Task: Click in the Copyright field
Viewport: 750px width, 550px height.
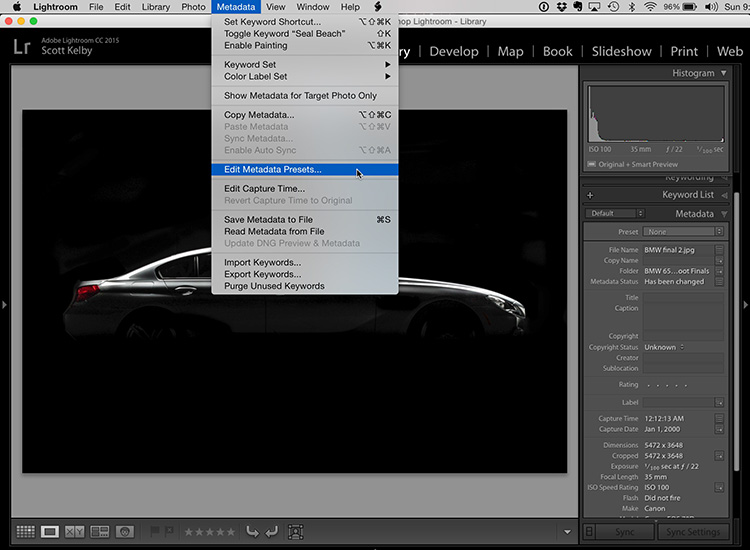Action: [x=683, y=336]
